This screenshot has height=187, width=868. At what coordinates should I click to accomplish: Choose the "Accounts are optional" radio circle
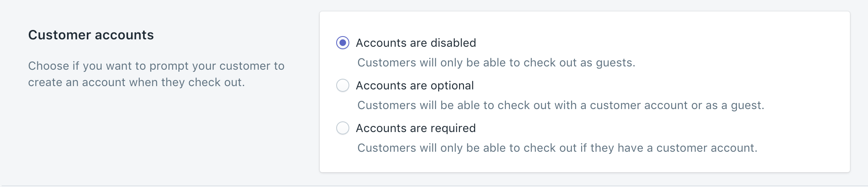pos(343,85)
